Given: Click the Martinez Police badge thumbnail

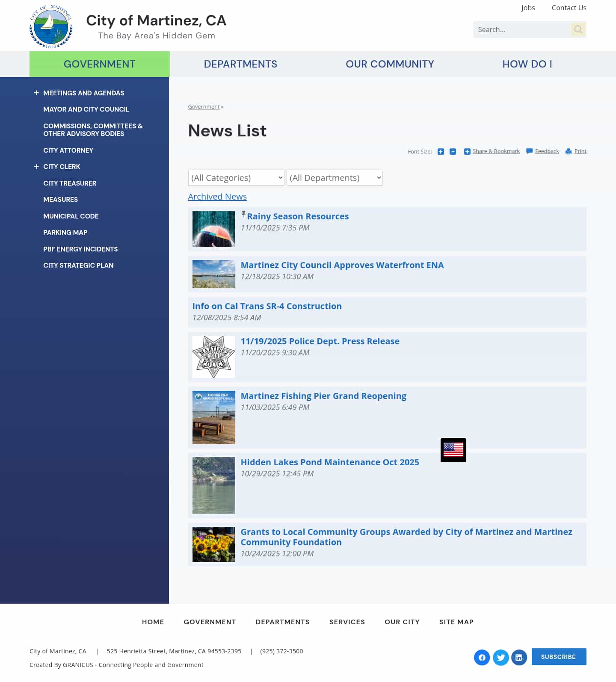Looking at the screenshot, I should [213, 357].
